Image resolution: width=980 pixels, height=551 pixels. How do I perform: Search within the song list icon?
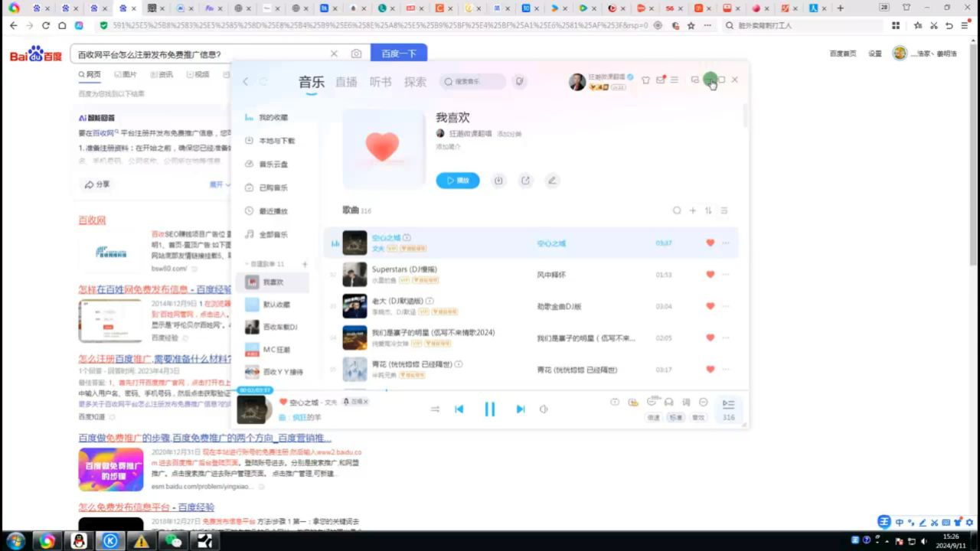pyautogui.click(x=677, y=210)
